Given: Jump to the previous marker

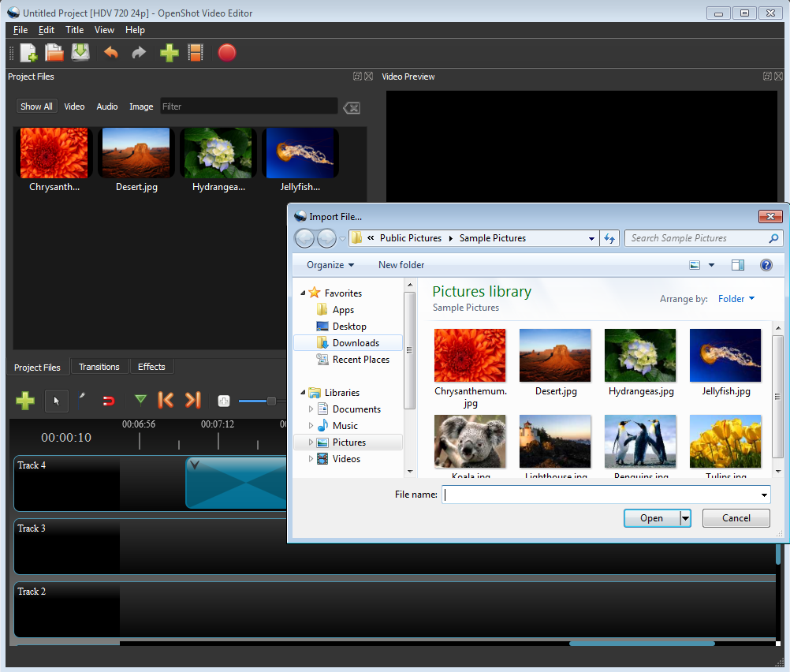Looking at the screenshot, I should pyautogui.click(x=166, y=400).
